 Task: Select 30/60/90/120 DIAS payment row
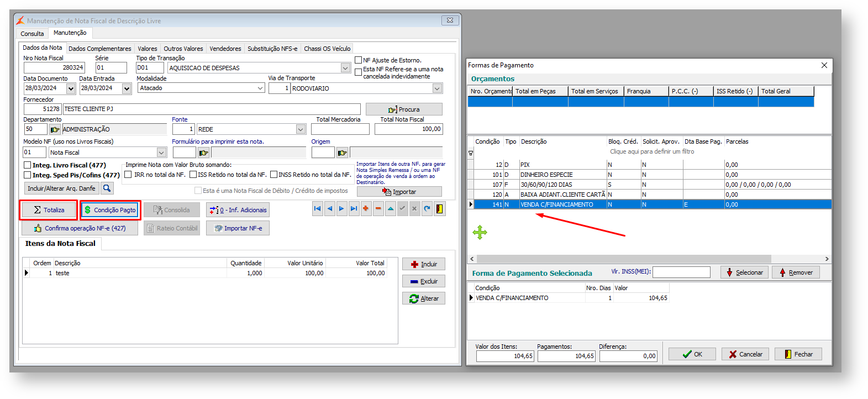pos(649,185)
